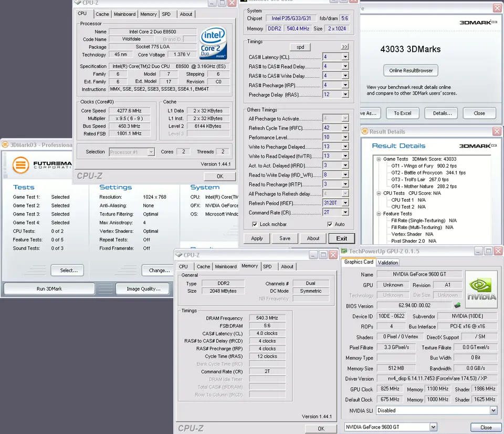Open the CAS# Latency (tCL) dropdown
504x434 pixels.
345,57
